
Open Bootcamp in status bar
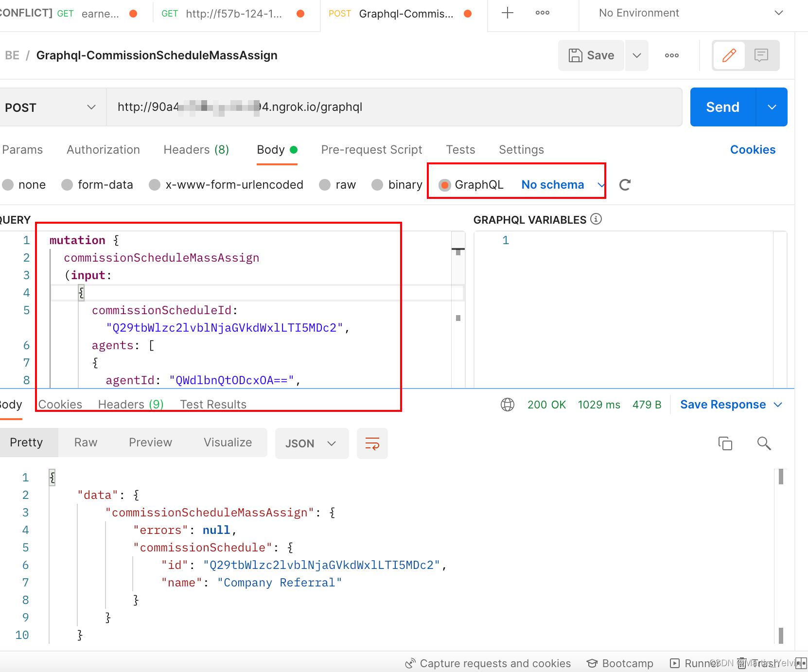(x=620, y=663)
